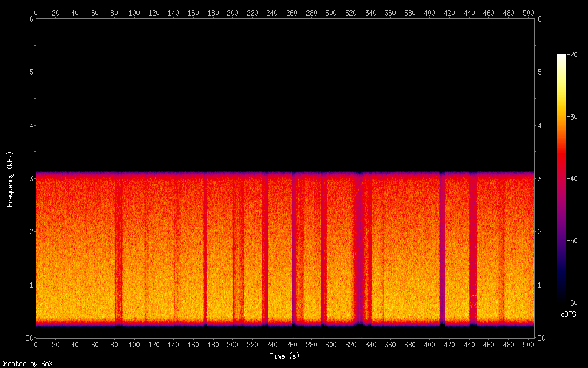Click the dBFS label under the color scale
The width and height of the screenshot is (588, 368).
[567, 314]
